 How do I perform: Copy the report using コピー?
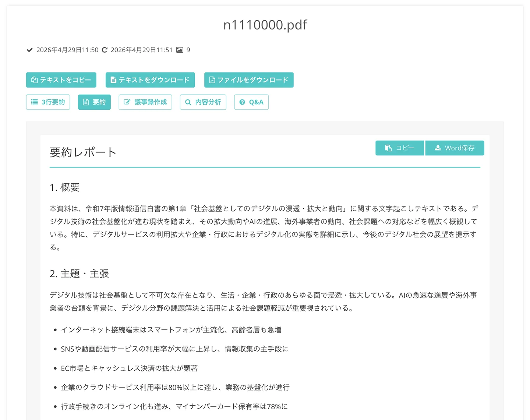(400, 148)
